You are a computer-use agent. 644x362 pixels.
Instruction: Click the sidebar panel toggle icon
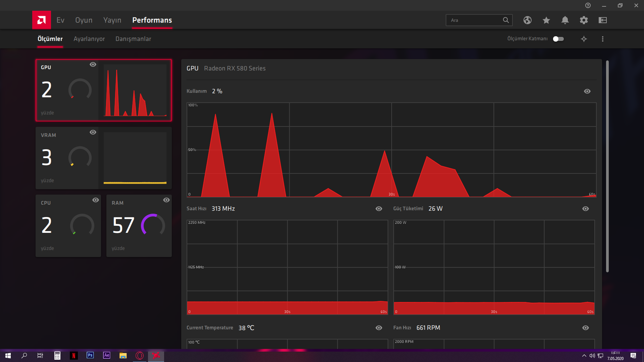pos(602,20)
